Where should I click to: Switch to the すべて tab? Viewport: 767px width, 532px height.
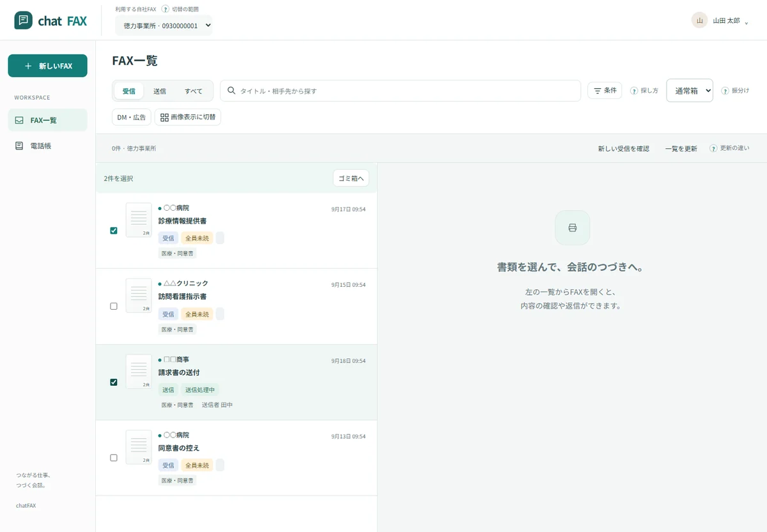[x=194, y=91]
